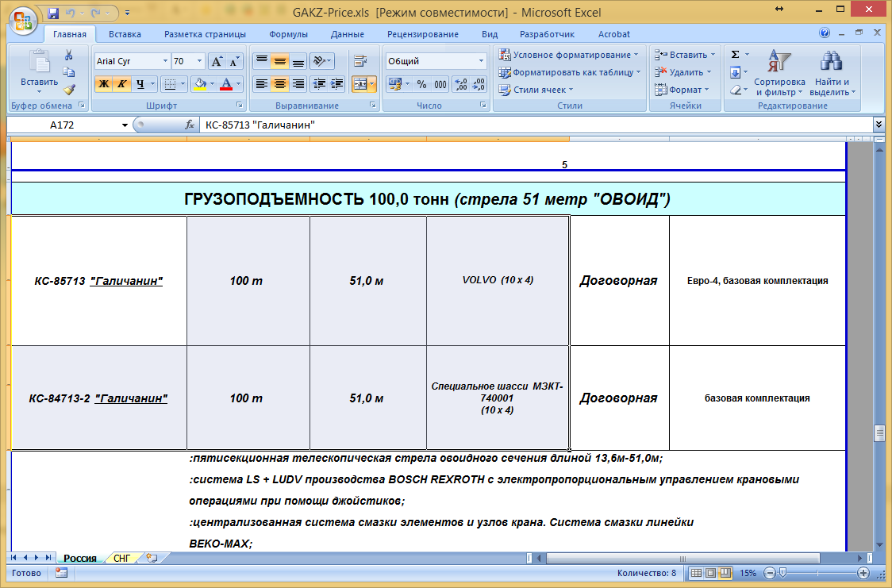
Task: Copy selection using the copy icon
Action: (69, 72)
